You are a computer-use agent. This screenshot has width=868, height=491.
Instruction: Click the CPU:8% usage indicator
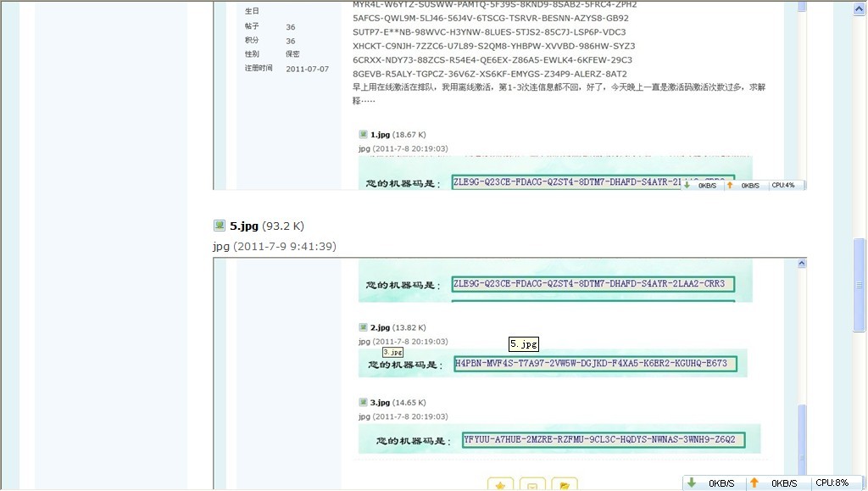pyautogui.click(x=832, y=483)
